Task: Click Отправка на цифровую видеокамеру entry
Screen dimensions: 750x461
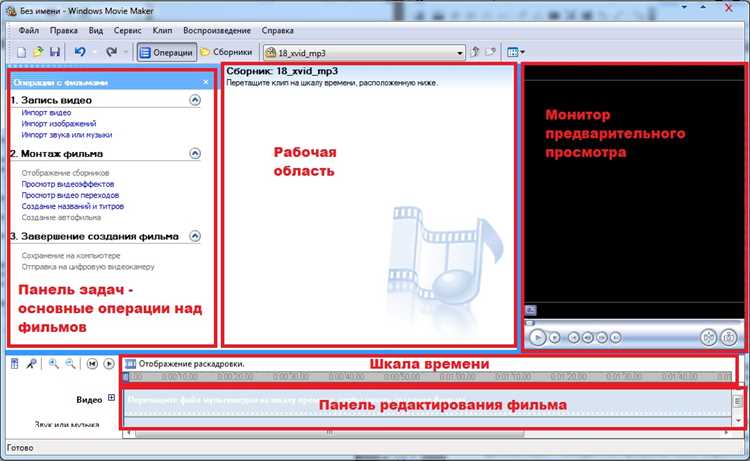Action: pos(88,267)
